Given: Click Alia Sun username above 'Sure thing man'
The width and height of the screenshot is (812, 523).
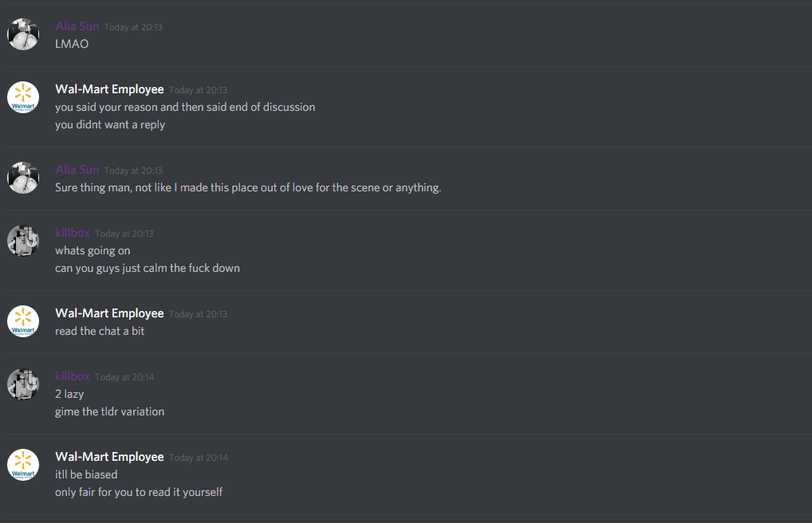Looking at the screenshot, I should coord(77,170).
